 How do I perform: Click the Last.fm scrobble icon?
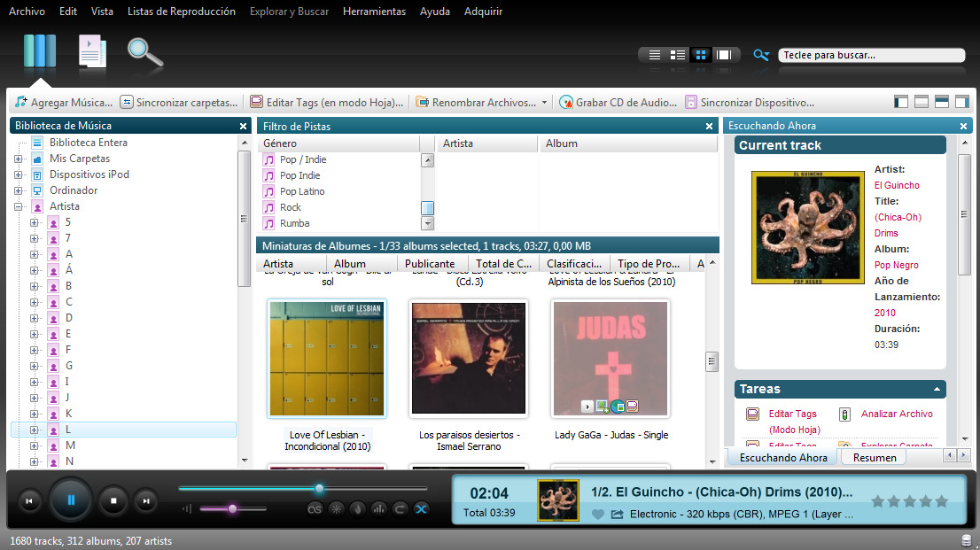pyautogui.click(x=315, y=508)
